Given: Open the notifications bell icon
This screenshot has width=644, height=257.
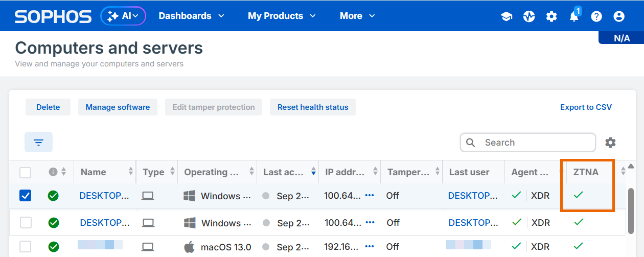Looking at the screenshot, I should coord(574,16).
